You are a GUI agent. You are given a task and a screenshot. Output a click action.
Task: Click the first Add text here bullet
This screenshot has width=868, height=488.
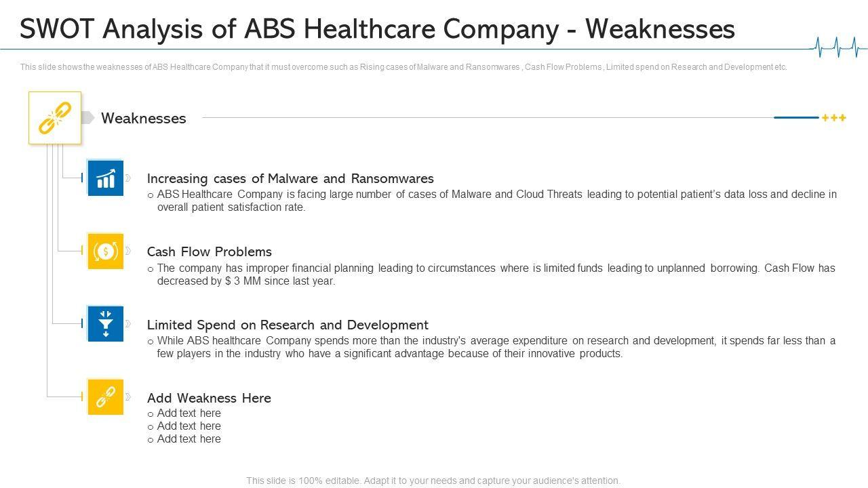tap(189, 413)
